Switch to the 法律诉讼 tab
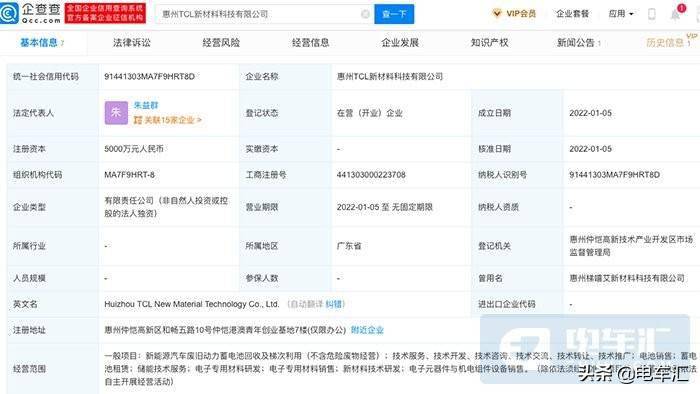Viewport: 700px width, 394px height. tap(132, 42)
